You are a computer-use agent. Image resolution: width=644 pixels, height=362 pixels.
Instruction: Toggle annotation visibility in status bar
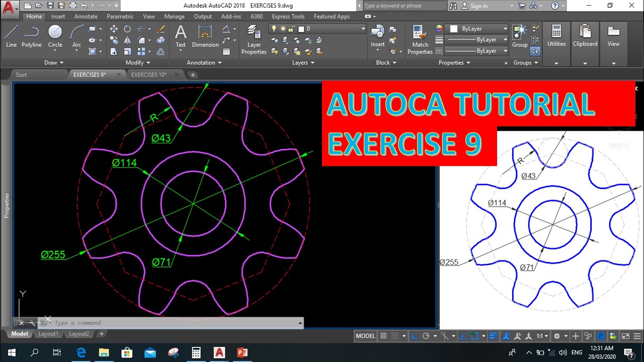click(506, 336)
